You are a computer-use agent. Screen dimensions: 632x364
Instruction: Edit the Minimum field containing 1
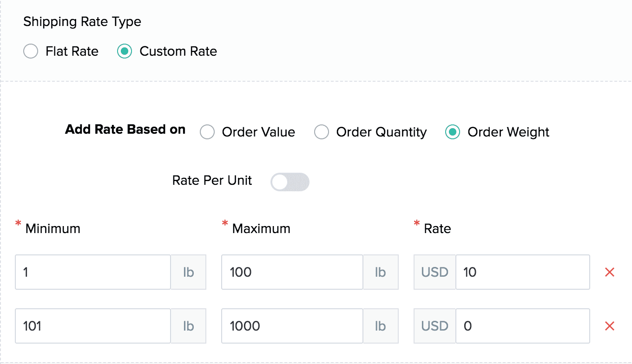click(x=93, y=272)
